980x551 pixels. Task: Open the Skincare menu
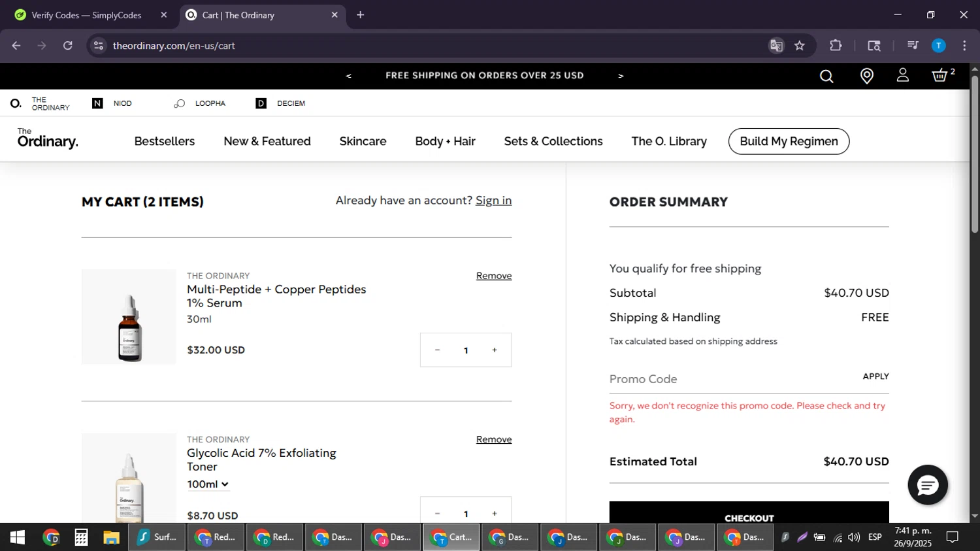point(363,141)
